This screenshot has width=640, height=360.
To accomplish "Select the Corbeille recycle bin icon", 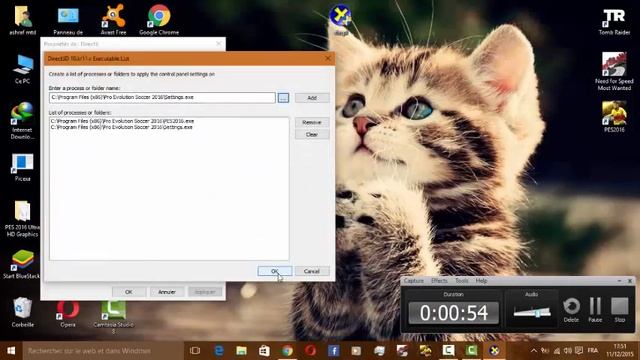I will (22, 312).
